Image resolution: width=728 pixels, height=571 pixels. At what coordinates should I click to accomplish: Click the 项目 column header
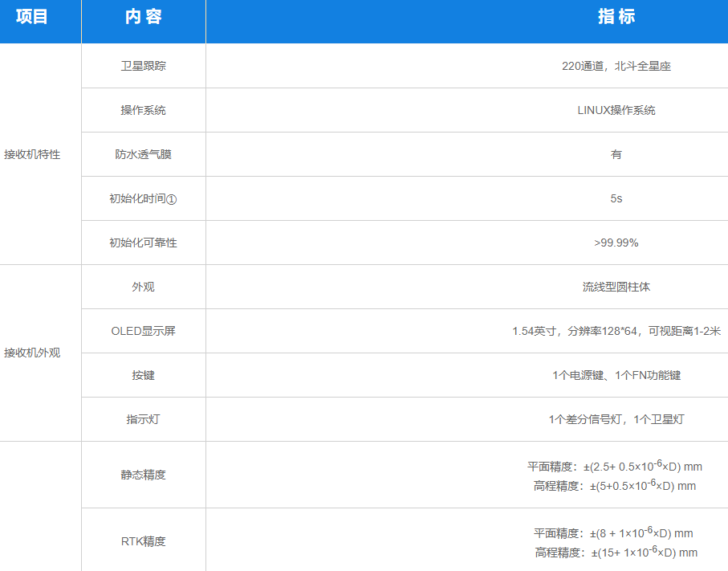pos(32,18)
